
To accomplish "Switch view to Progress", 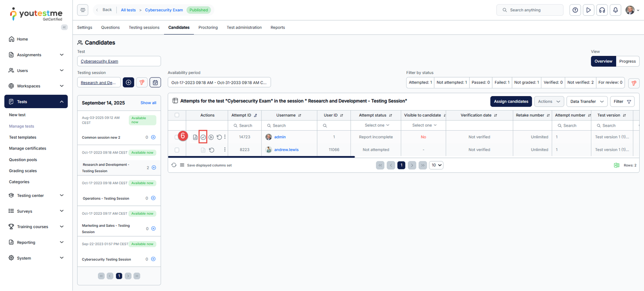I will coord(627,61).
